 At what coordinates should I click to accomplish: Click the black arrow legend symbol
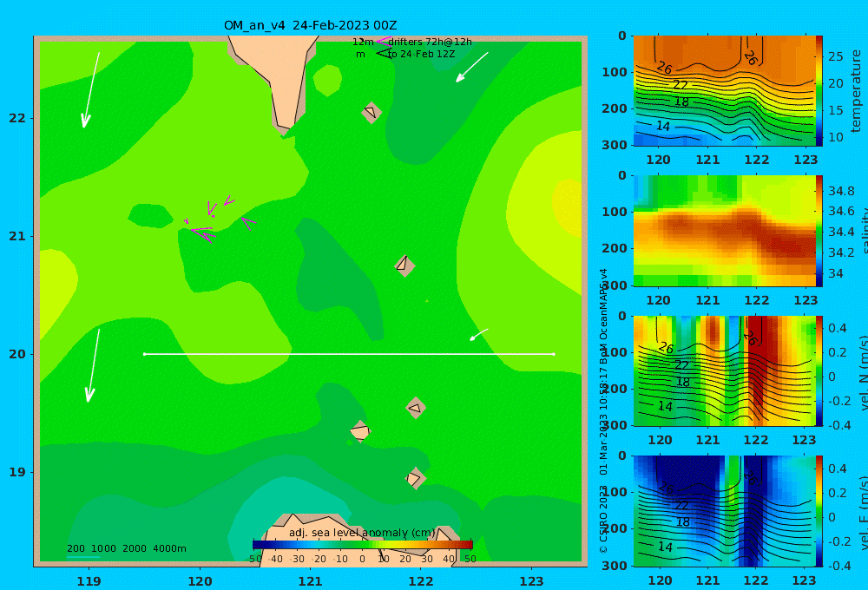click(384, 54)
